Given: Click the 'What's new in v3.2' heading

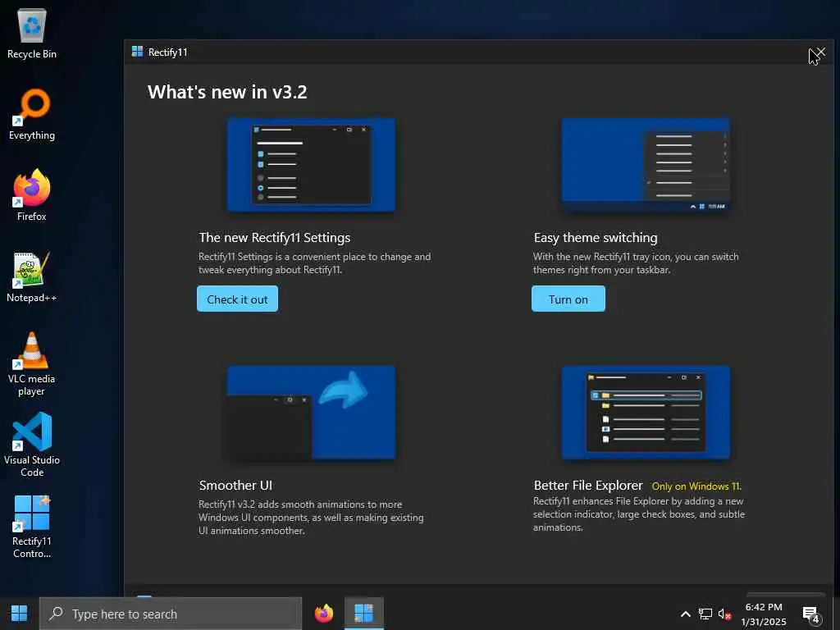Looking at the screenshot, I should pyautogui.click(x=227, y=92).
